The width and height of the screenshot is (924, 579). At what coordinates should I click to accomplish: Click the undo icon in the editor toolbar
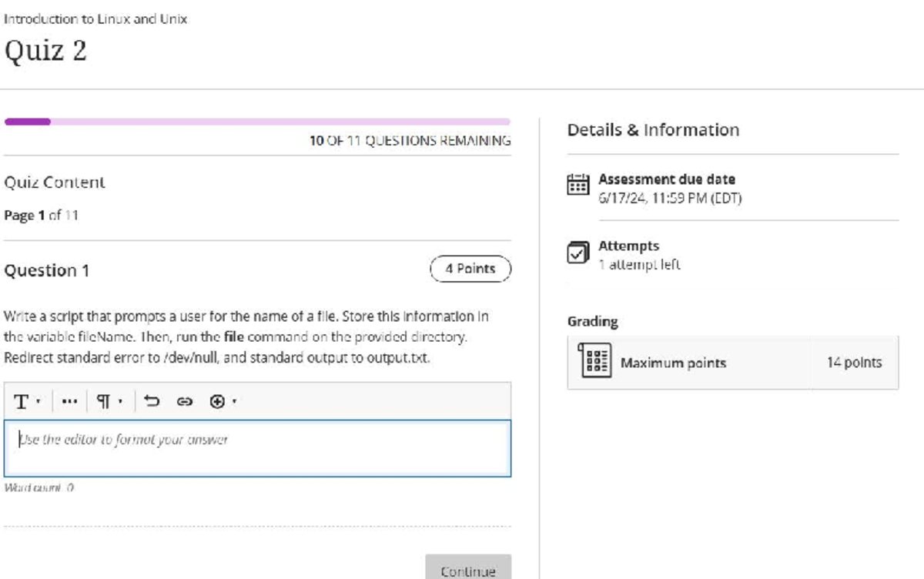152,401
